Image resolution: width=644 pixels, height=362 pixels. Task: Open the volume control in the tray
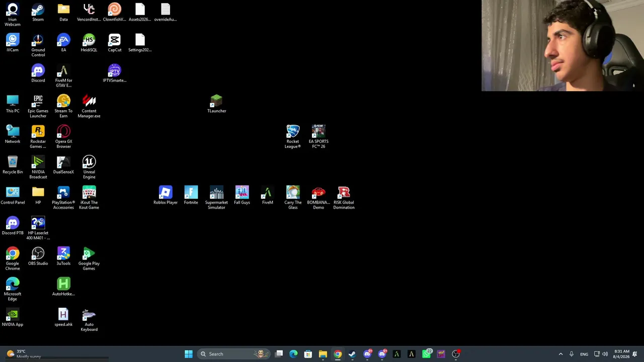click(605, 354)
